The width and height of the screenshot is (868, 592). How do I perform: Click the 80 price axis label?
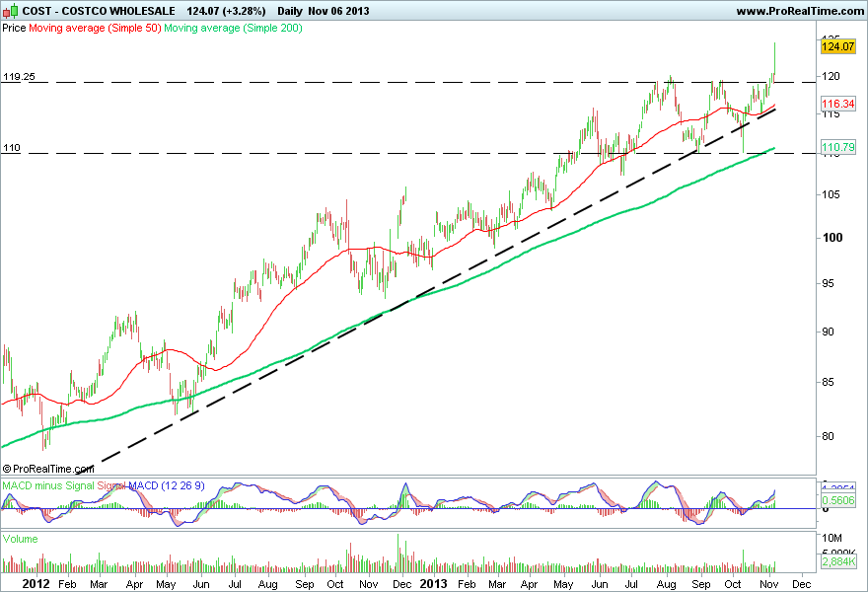[x=829, y=436]
